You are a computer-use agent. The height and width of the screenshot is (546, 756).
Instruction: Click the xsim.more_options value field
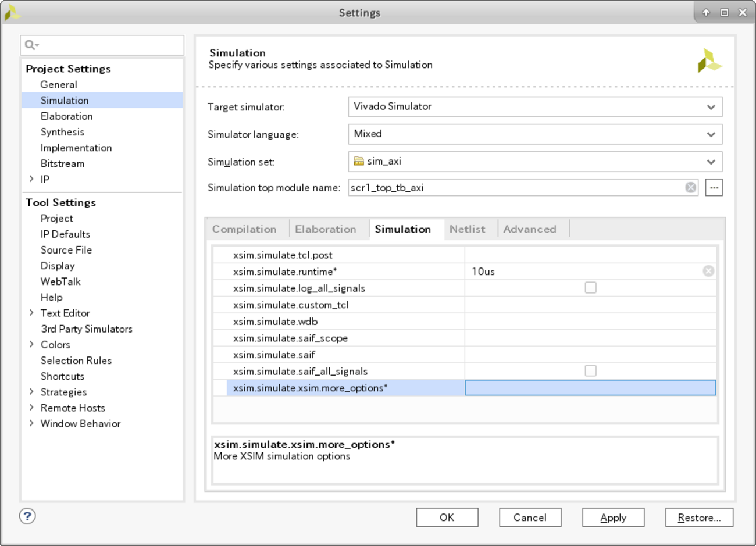(590, 388)
